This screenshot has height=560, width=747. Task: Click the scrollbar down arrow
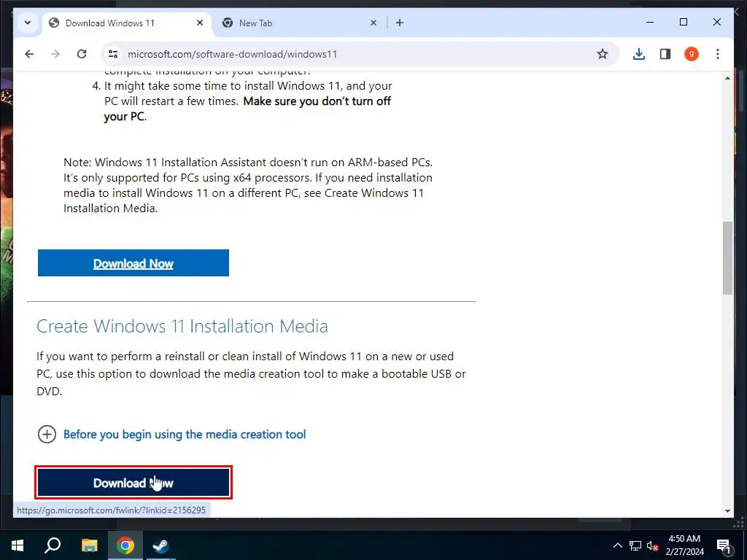point(727,510)
